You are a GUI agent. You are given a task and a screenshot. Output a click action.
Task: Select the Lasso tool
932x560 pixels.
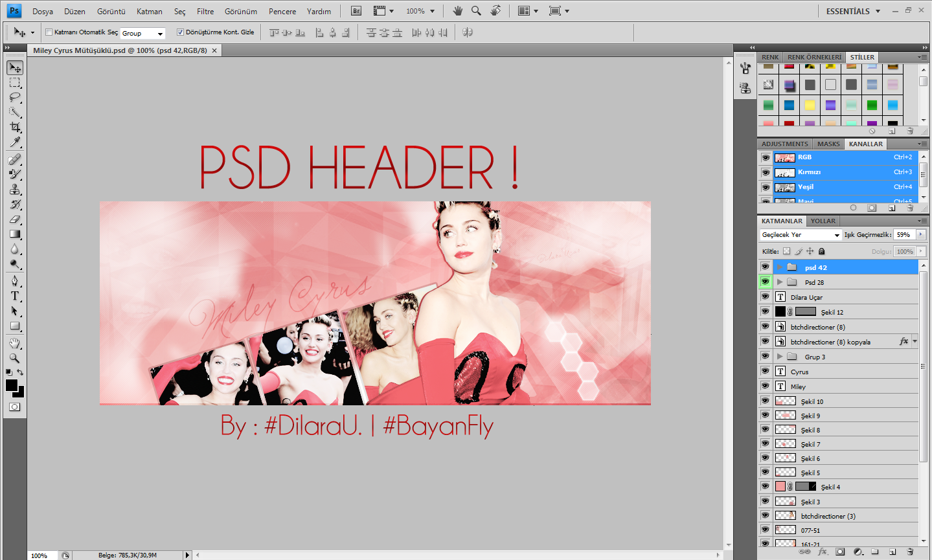click(15, 98)
